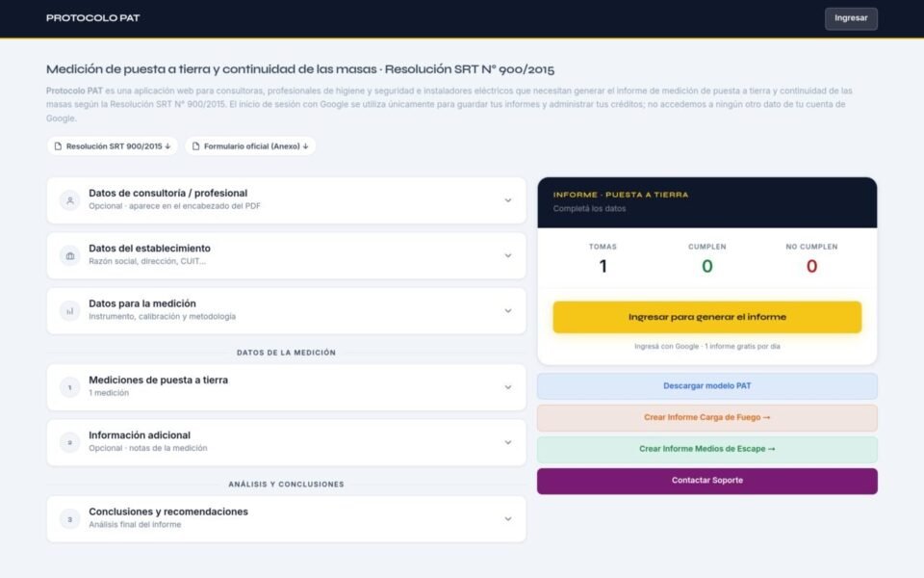Click Ingresar para generar el informe

pyautogui.click(x=707, y=317)
